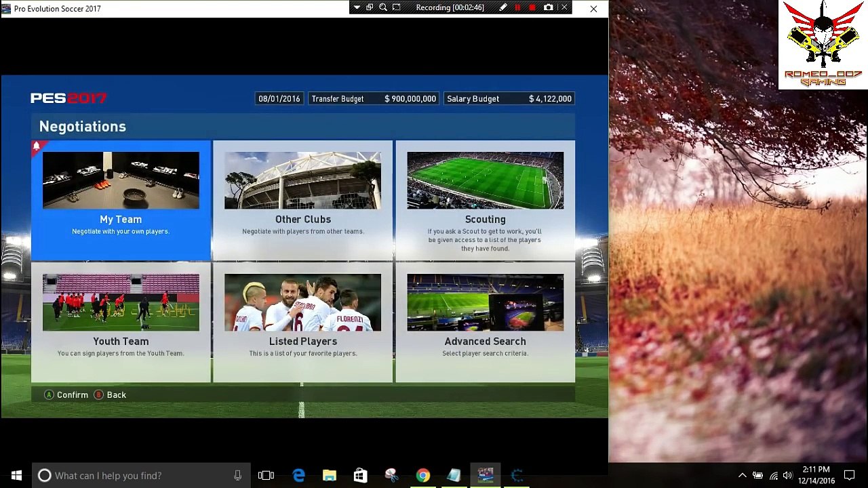This screenshot has height=488, width=868.
Task: Click the recorder window-select icon
Action: (370, 7)
